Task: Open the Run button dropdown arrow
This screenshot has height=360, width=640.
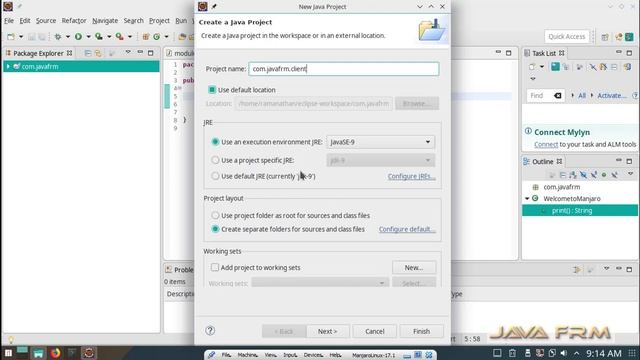Action: click(x=88, y=37)
